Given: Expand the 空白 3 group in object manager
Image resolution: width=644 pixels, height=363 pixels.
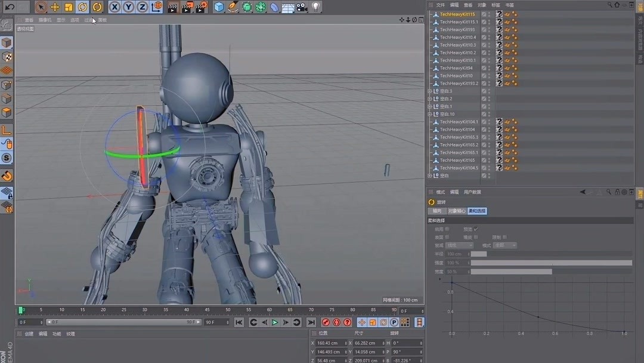Looking at the screenshot, I should click(430, 91).
